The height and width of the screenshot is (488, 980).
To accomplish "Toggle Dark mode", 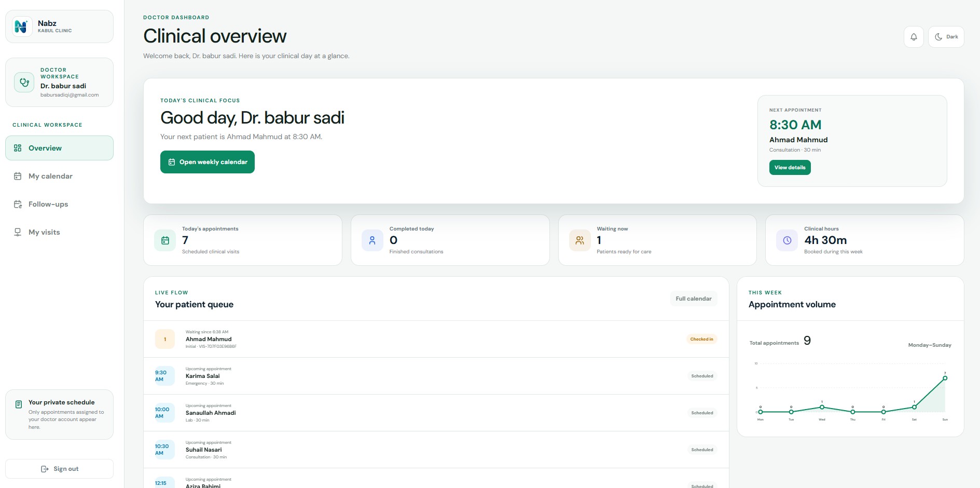I will (x=946, y=37).
